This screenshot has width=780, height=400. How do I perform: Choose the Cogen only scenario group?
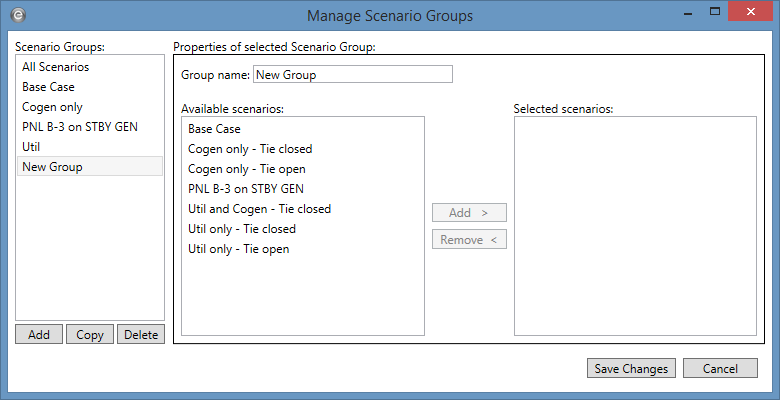tap(52, 107)
